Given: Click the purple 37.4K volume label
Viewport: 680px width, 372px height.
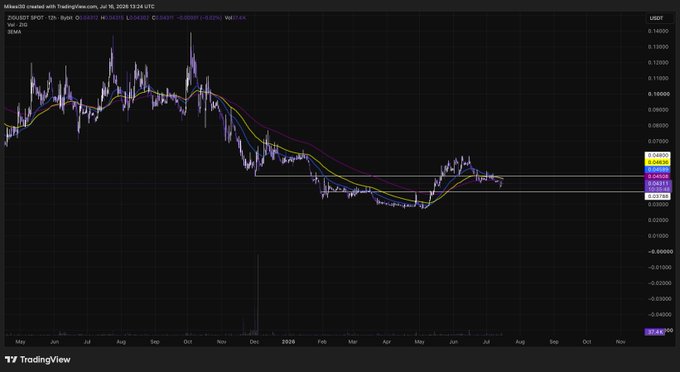Looking at the screenshot, I should pos(655,332).
